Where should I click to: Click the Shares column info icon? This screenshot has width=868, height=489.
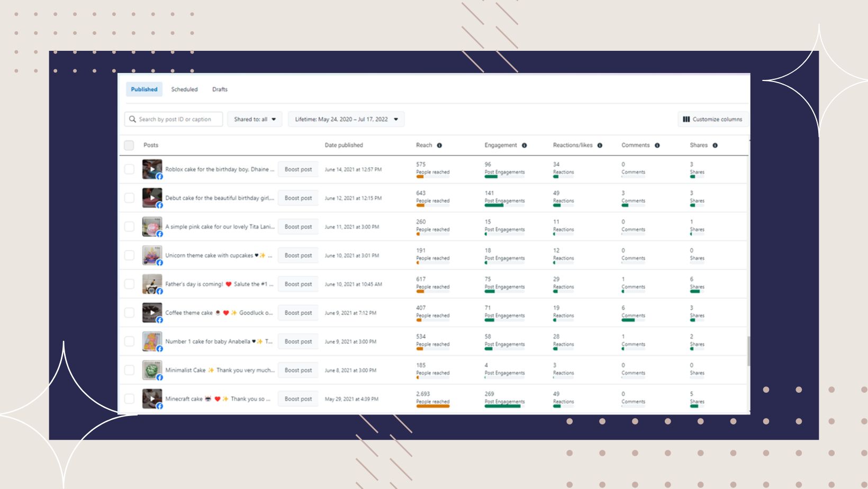[x=715, y=146]
